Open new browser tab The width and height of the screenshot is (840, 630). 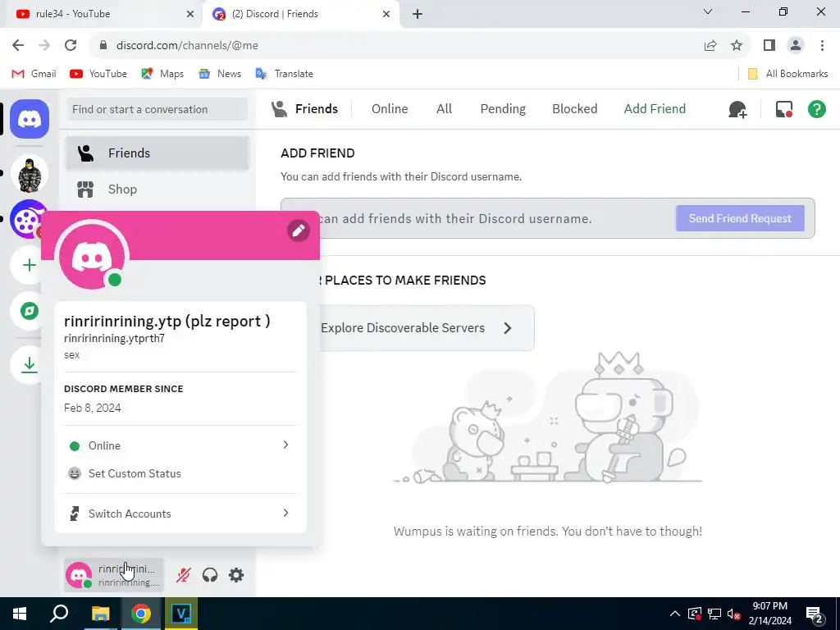pyautogui.click(x=418, y=14)
